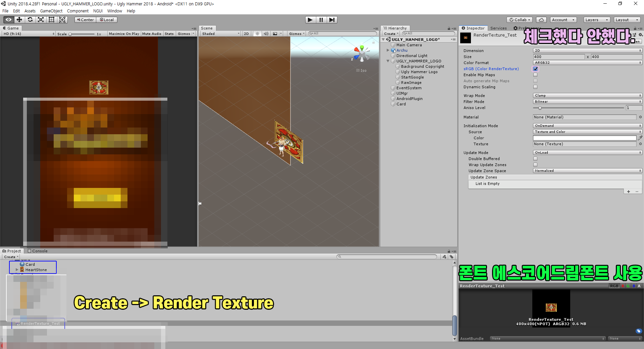Toggle Mute Audio in Game view
The height and width of the screenshot is (349, 644).
tap(152, 34)
